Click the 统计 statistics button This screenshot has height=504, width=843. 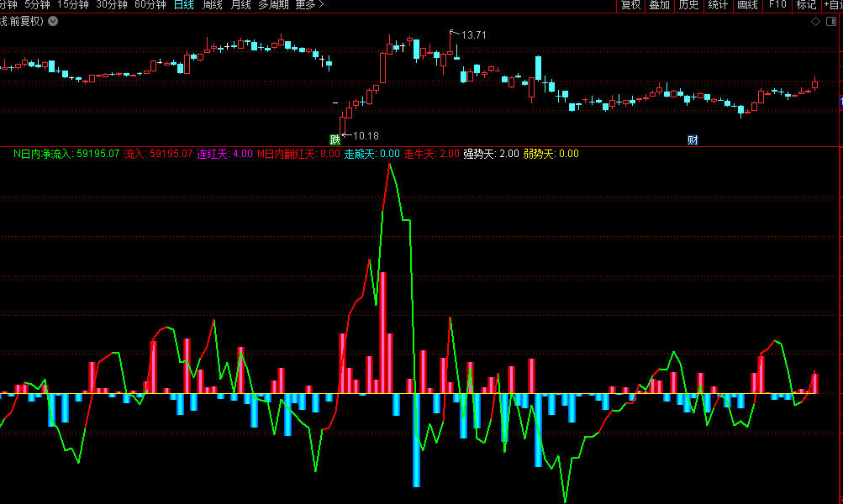click(718, 5)
